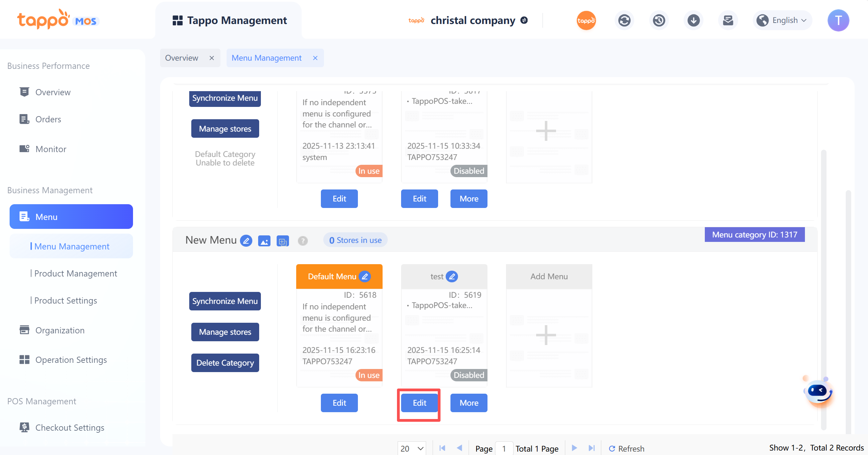Open the messages inbox icon in header

click(728, 21)
